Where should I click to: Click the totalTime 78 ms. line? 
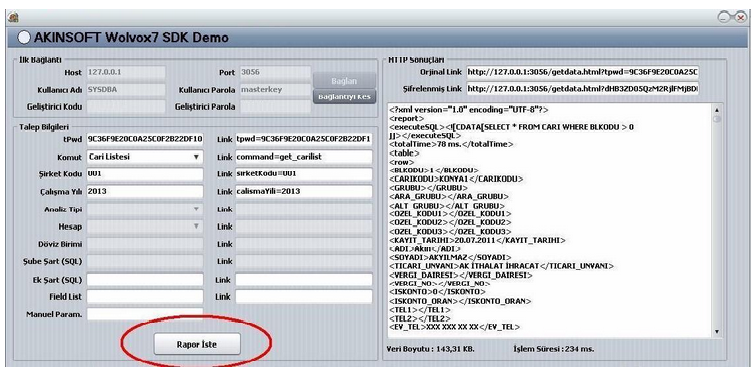(x=451, y=144)
